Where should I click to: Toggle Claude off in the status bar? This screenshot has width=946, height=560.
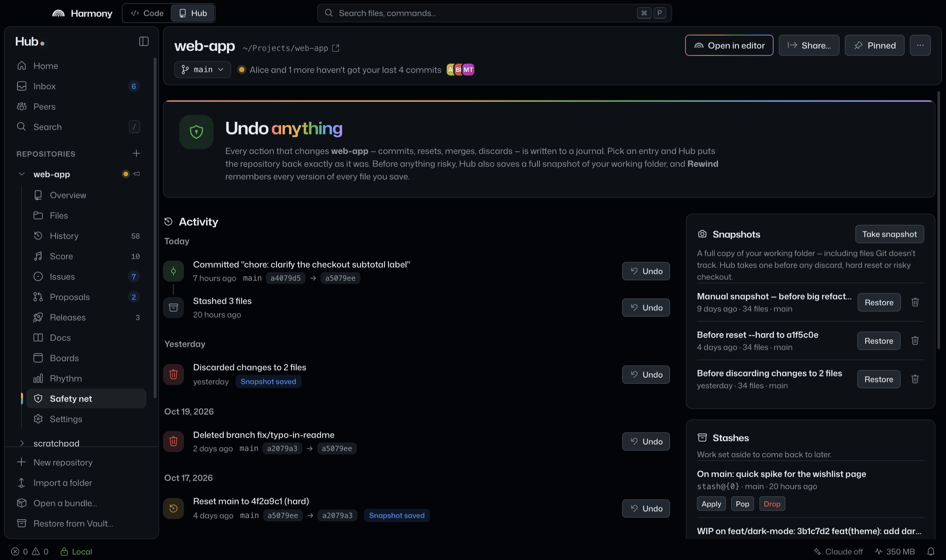point(838,551)
